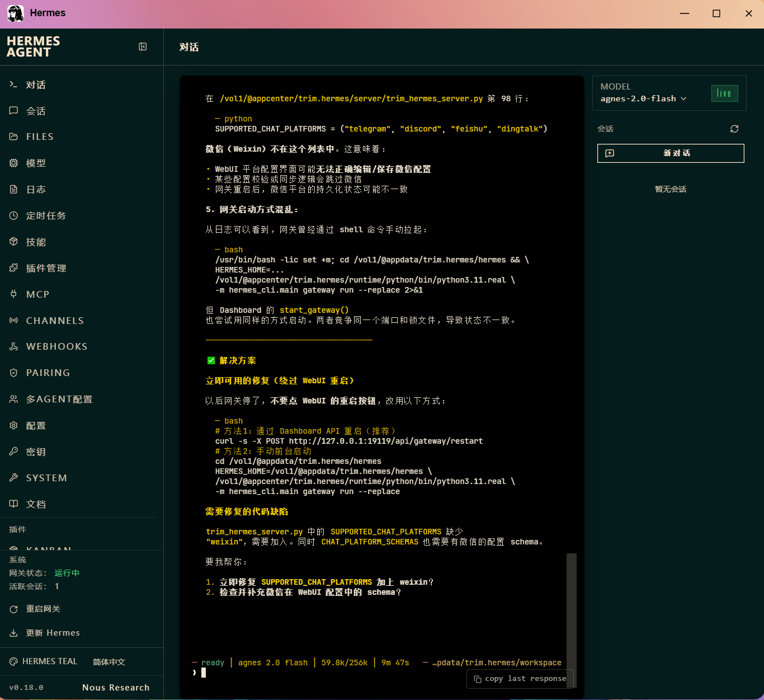Collapse the sidebar panel icon
The image size is (764, 700).
(x=143, y=46)
